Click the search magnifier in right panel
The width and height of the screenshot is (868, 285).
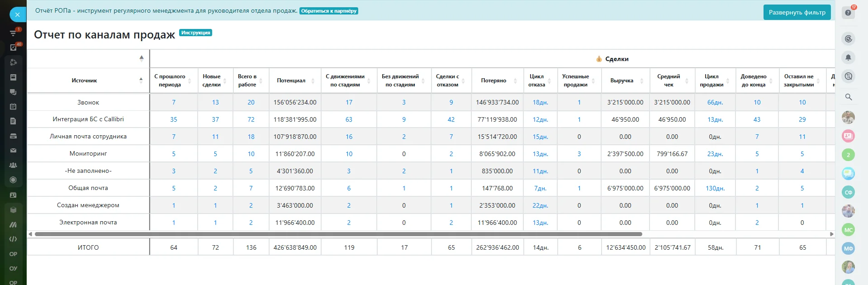coord(848,97)
